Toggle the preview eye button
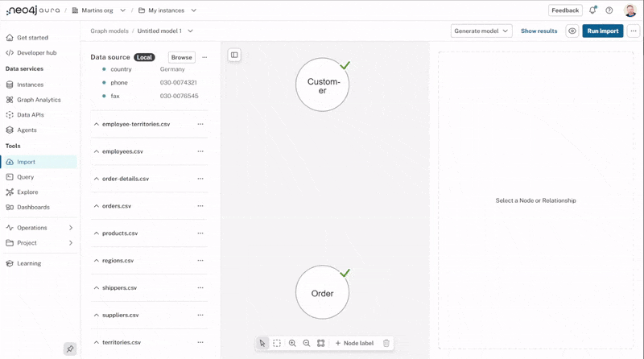644x359 pixels. pyautogui.click(x=572, y=31)
